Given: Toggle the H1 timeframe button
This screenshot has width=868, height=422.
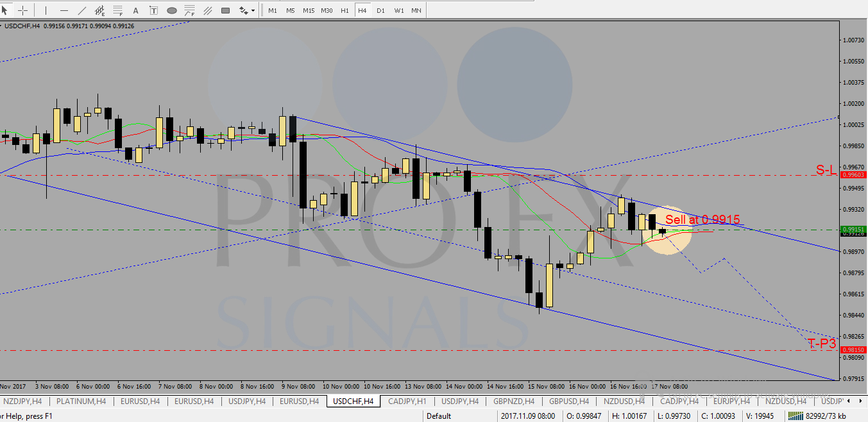Looking at the screenshot, I should (x=345, y=10).
